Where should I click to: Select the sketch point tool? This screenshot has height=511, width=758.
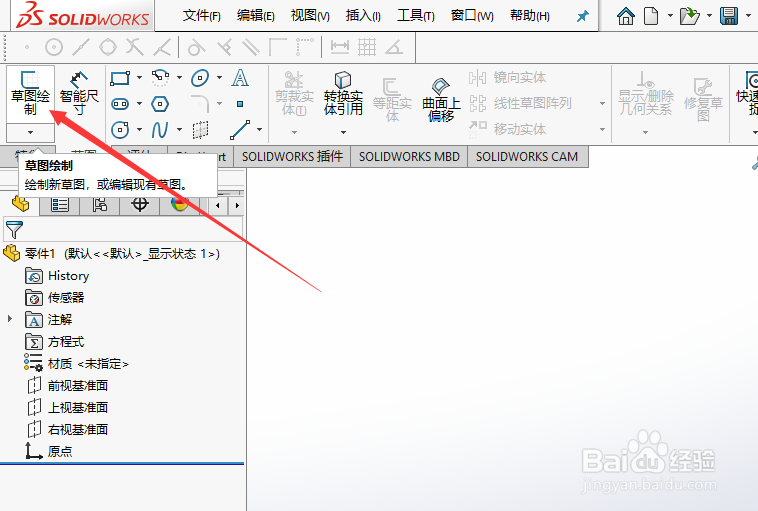click(x=240, y=104)
